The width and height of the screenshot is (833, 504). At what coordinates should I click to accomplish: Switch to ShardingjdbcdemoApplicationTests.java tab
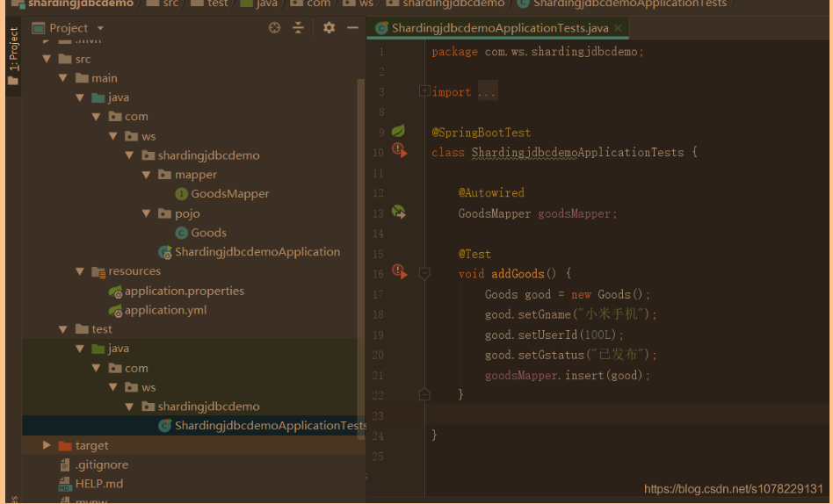pyautogui.click(x=499, y=28)
